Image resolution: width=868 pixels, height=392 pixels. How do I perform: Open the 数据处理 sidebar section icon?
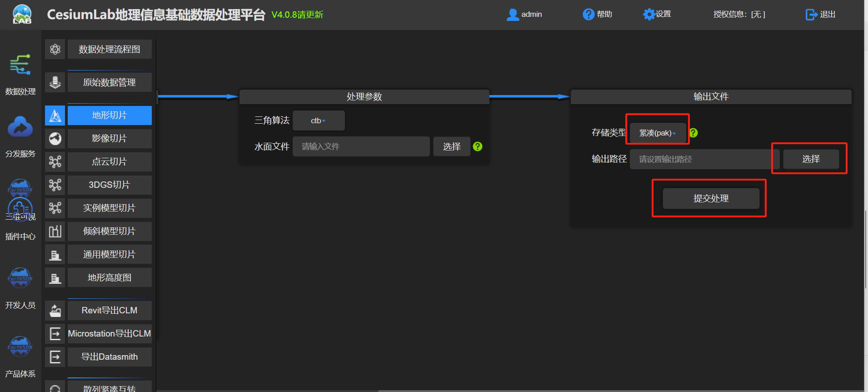(20, 65)
